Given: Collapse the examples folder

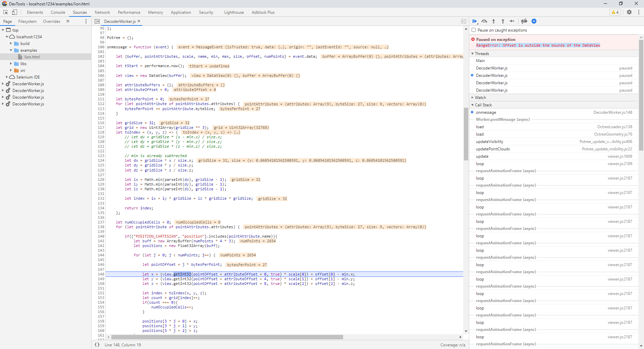Looking at the screenshot, I should pos(11,50).
